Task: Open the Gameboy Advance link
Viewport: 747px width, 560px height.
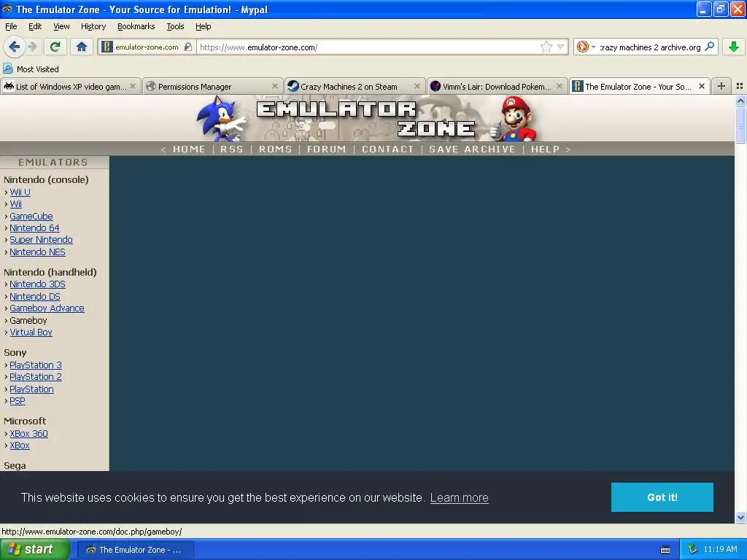Action: [x=47, y=308]
